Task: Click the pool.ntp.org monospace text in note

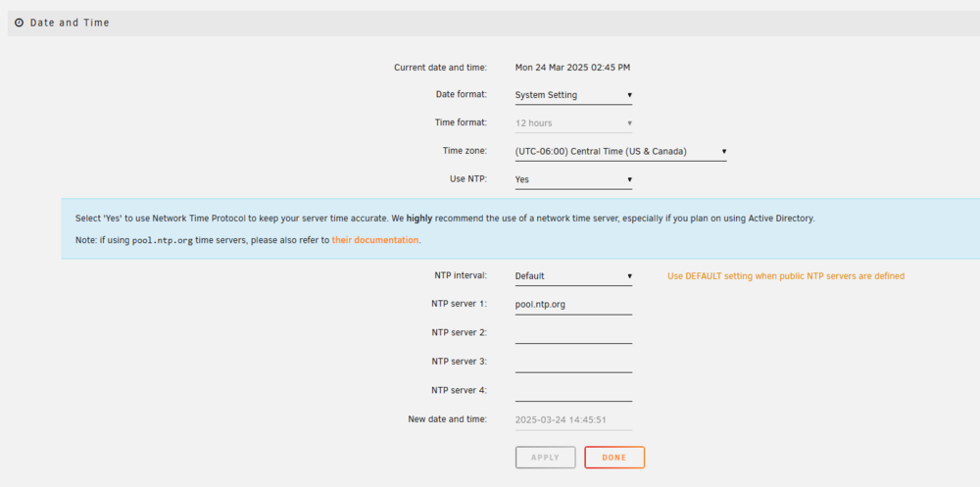Action: coord(163,240)
